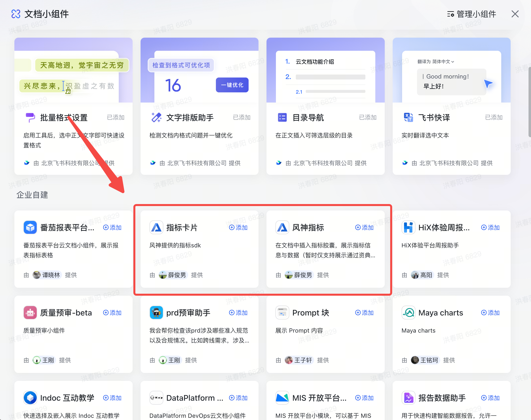Click the Maya charts icon
The width and height of the screenshot is (531, 420).
pos(408,313)
